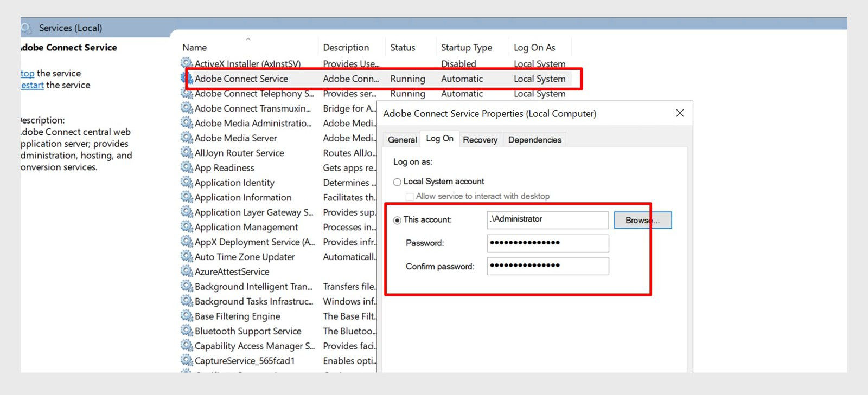The width and height of the screenshot is (868, 395).
Task: Click the Stop the service link
Action: click(27, 73)
